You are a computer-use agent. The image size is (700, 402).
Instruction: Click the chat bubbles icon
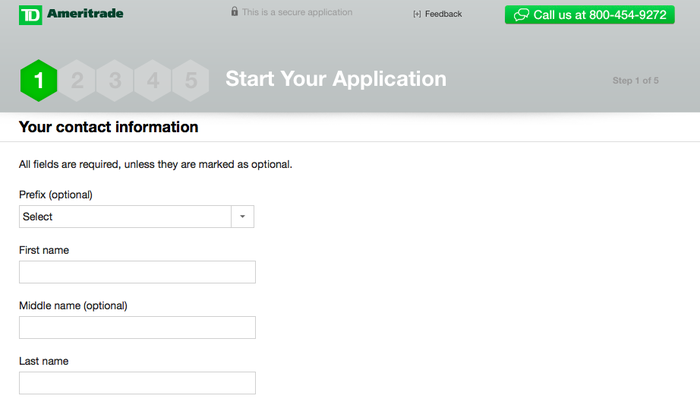(521, 15)
